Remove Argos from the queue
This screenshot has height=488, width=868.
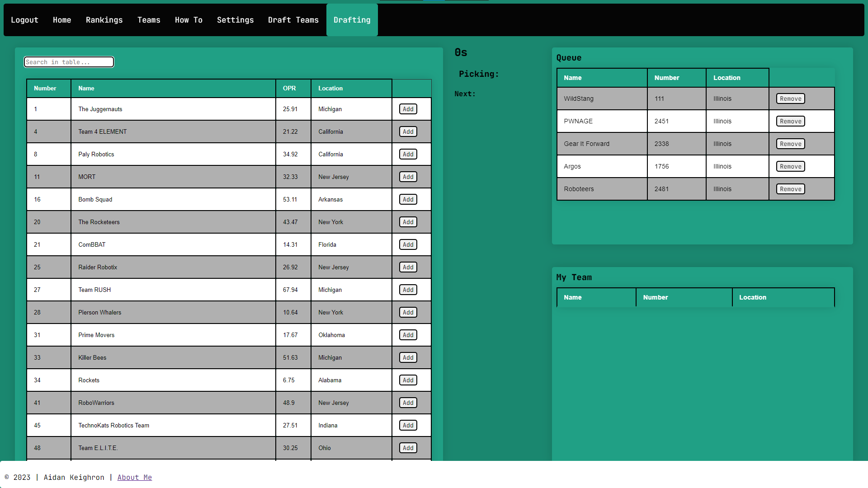pyautogui.click(x=790, y=166)
